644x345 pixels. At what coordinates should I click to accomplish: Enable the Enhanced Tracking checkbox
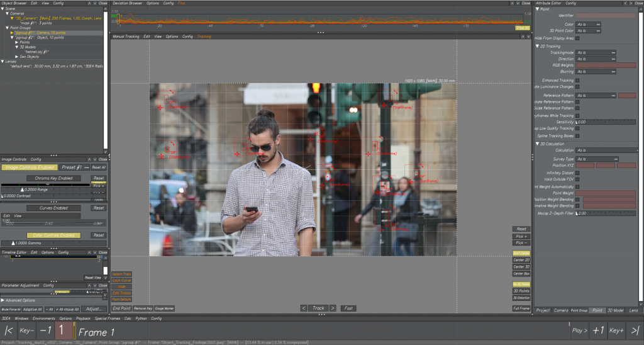click(577, 81)
